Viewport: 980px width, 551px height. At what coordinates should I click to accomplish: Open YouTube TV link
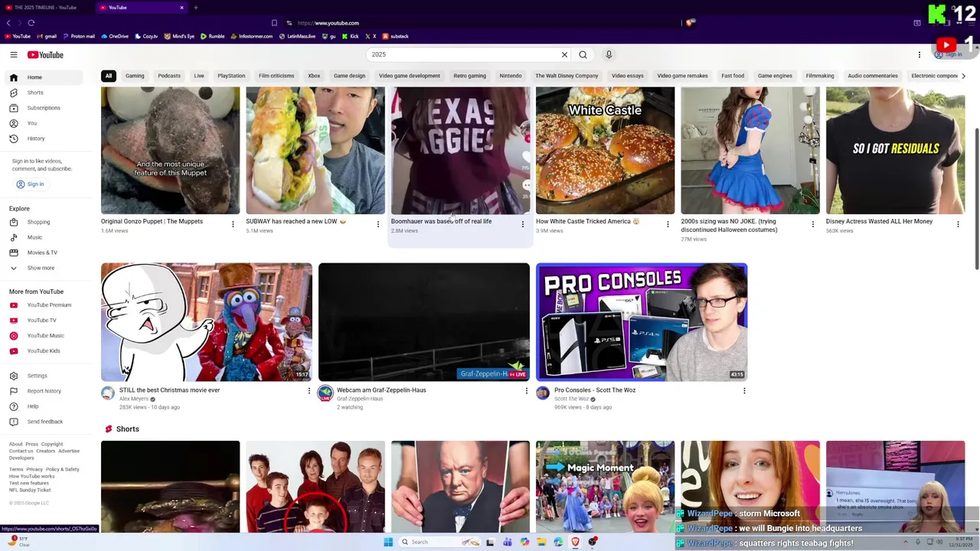[x=44, y=320]
